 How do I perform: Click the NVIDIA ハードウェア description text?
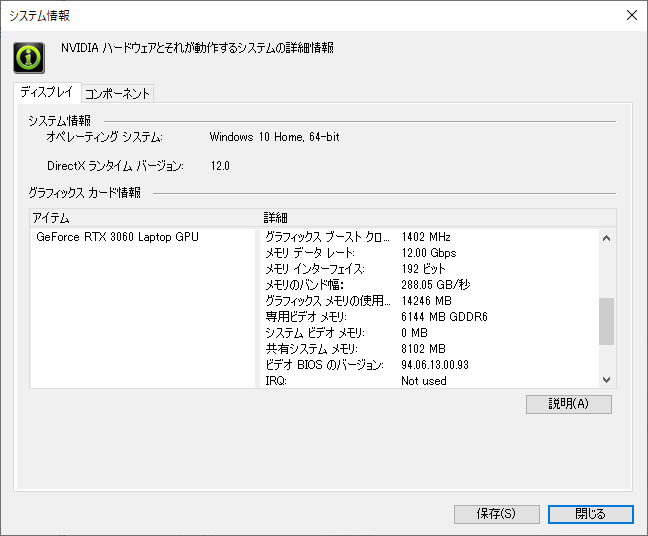(x=198, y=48)
